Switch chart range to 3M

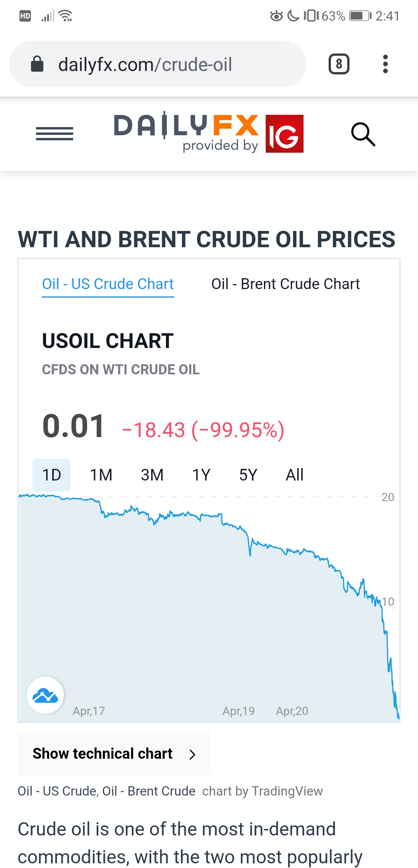(152, 475)
